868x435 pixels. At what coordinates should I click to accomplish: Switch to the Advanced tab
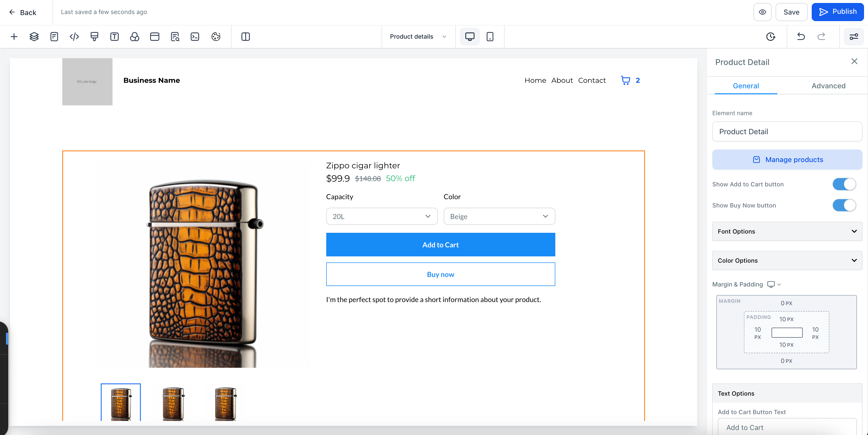pyautogui.click(x=828, y=86)
